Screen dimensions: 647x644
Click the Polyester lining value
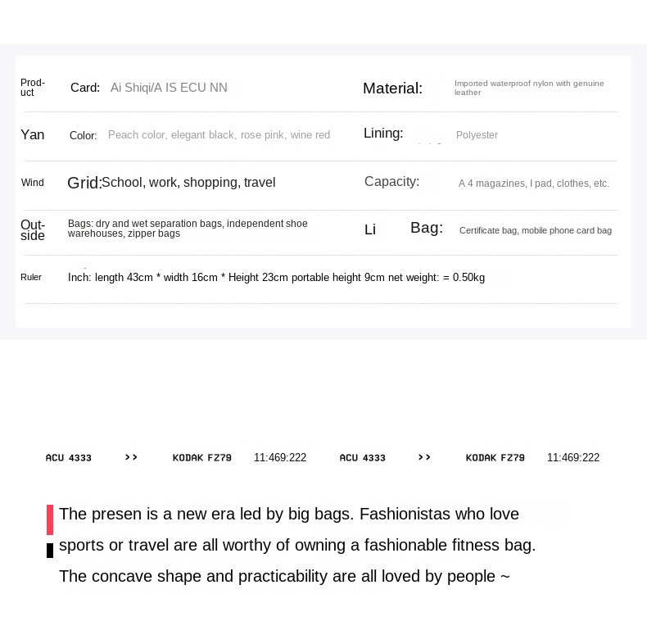(477, 135)
